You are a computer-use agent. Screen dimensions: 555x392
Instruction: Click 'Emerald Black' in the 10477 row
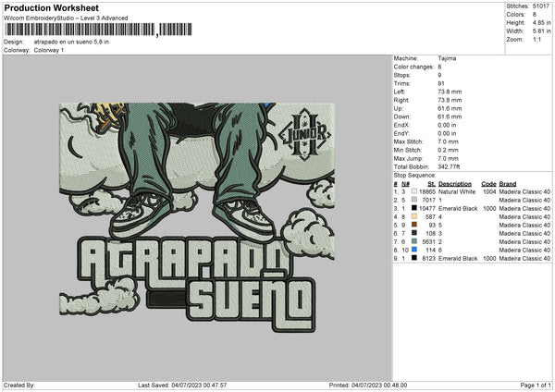point(458,208)
